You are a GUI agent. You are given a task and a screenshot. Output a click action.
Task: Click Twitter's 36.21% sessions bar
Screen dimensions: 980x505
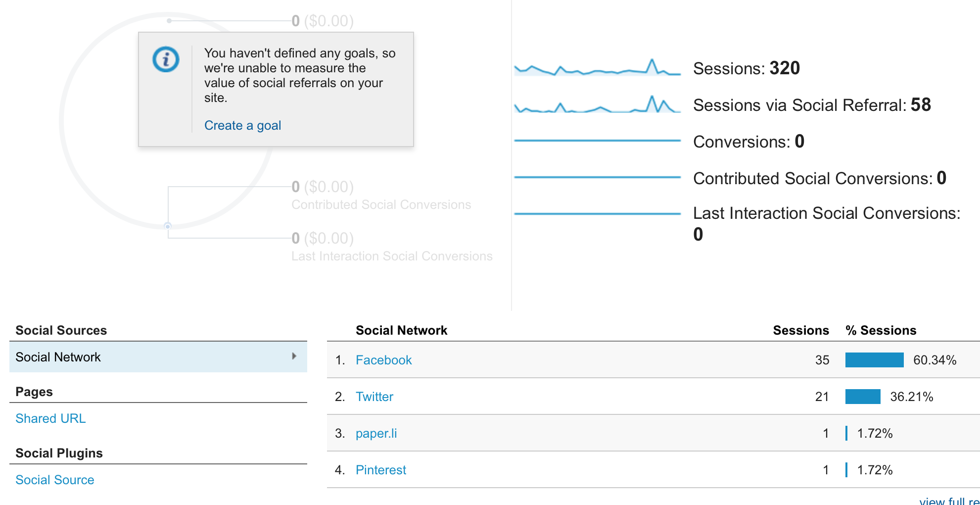863,397
